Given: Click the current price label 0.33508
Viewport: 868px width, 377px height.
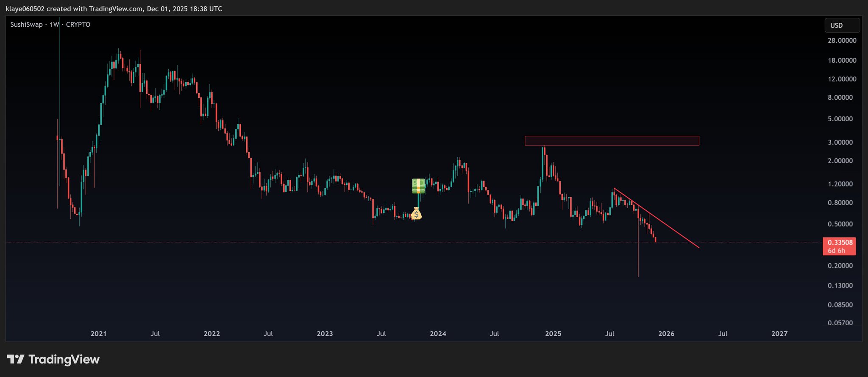Looking at the screenshot, I should click(x=840, y=243).
